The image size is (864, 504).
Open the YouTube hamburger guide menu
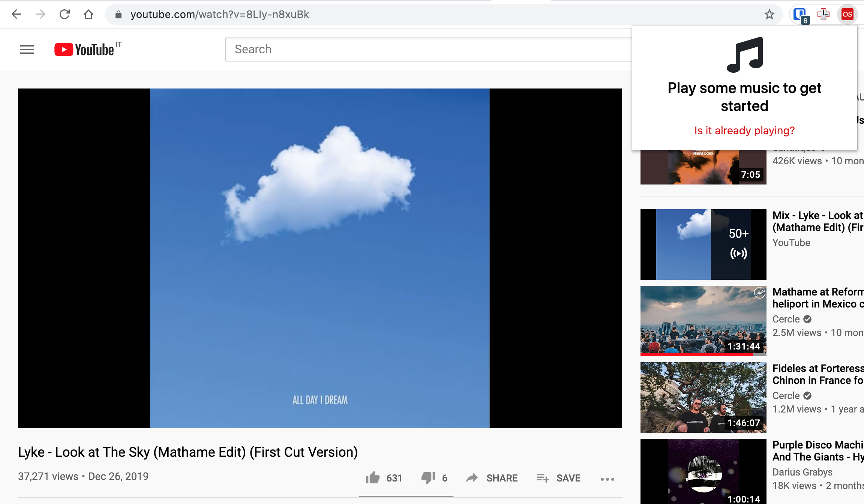(27, 49)
